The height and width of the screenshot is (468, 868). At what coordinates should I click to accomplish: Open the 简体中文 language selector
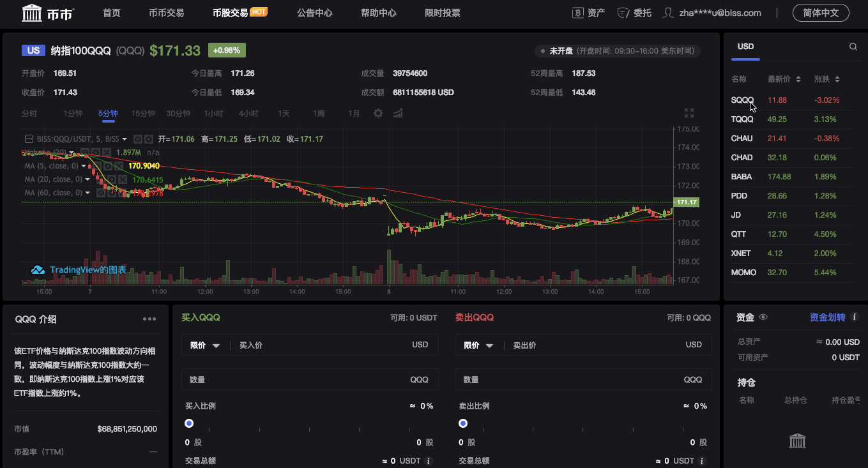[821, 13]
